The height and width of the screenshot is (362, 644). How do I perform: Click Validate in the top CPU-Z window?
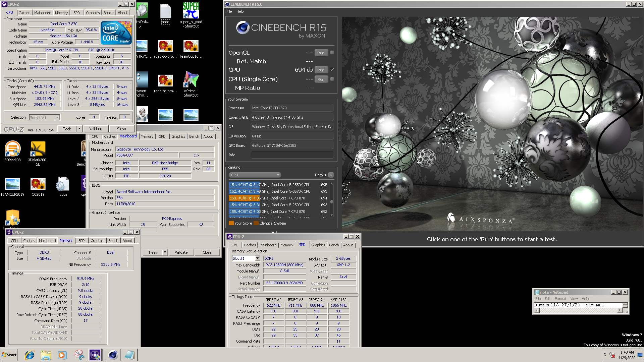[x=96, y=129]
